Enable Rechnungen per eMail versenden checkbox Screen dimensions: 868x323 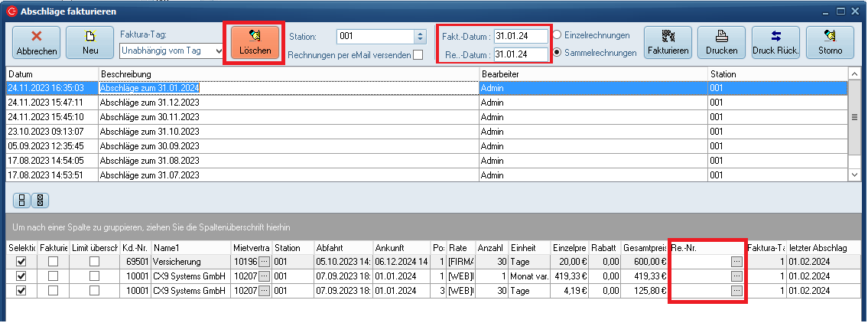(x=418, y=55)
